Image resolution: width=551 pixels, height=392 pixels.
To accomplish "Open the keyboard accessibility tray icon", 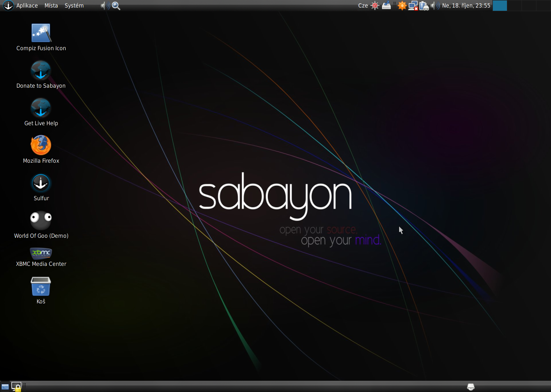I will [x=386, y=6].
